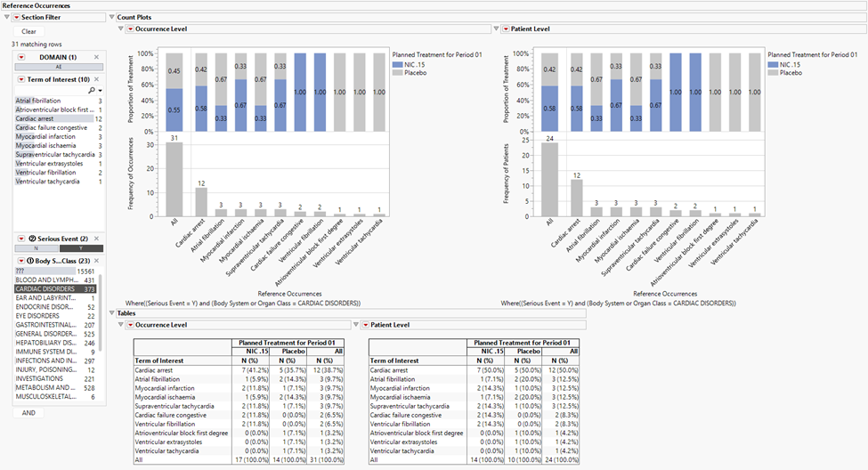Toggle the AE domain filter bar

[x=59, y=67]
